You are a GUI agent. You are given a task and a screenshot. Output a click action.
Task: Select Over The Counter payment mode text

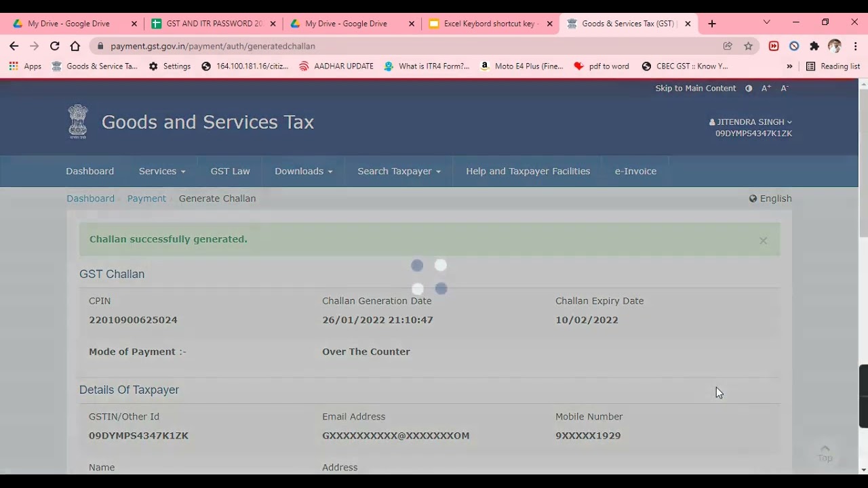(x=366, y=352)
